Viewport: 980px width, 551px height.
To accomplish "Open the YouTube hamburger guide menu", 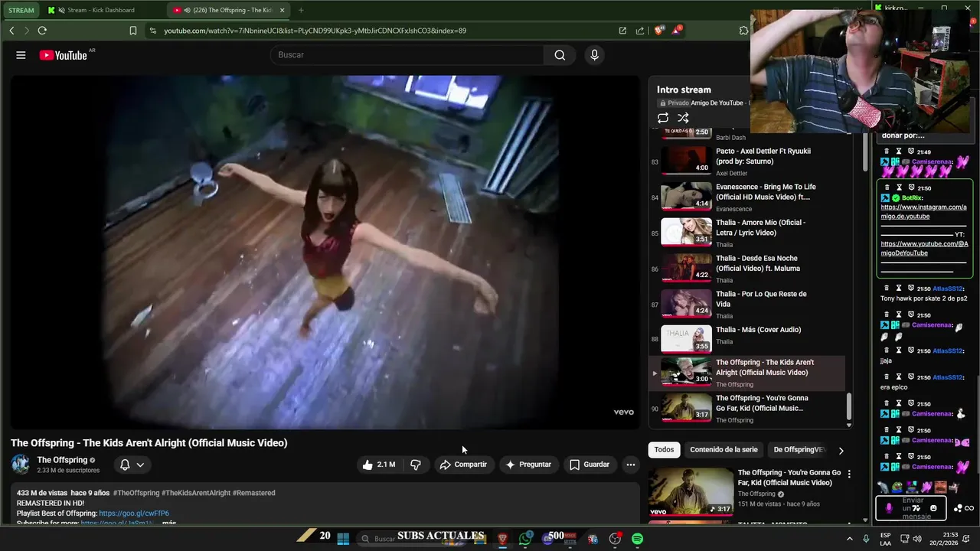I will pos(21,55).
